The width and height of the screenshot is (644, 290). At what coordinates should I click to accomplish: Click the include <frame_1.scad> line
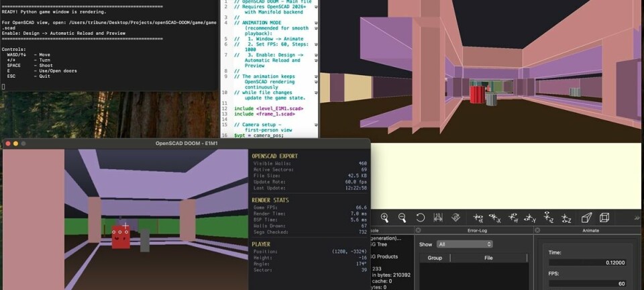263,113
